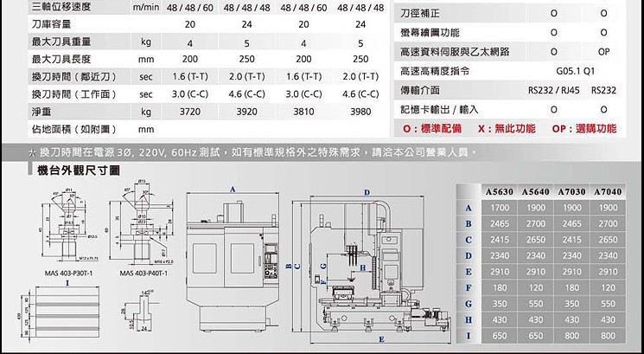644x354 pixels.
Task: Click value 1700 in dimension row A
Action: (x=500, y=208)
